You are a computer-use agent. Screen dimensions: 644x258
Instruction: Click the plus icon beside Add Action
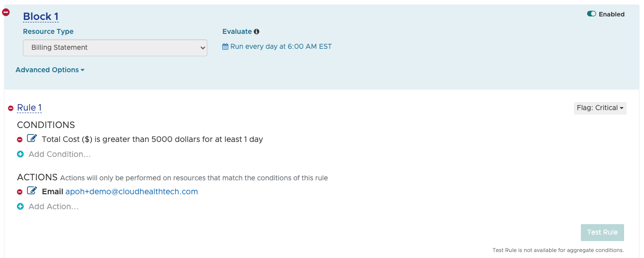[x=20, y=207]
